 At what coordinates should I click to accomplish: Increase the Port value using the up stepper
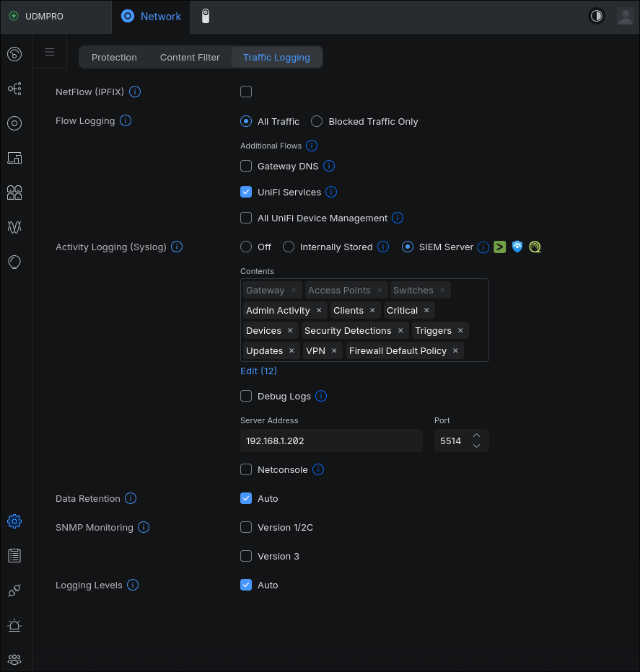pos(476,436)
